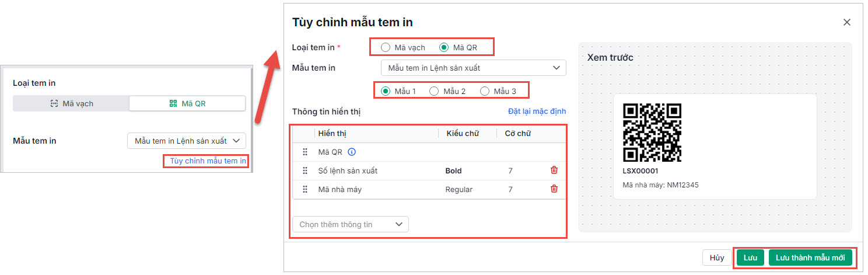Image resolution: width=868 pixels, height=275 pixels.
Task: Click drag handle for Mã nhà máy
Action: [304, 189]
